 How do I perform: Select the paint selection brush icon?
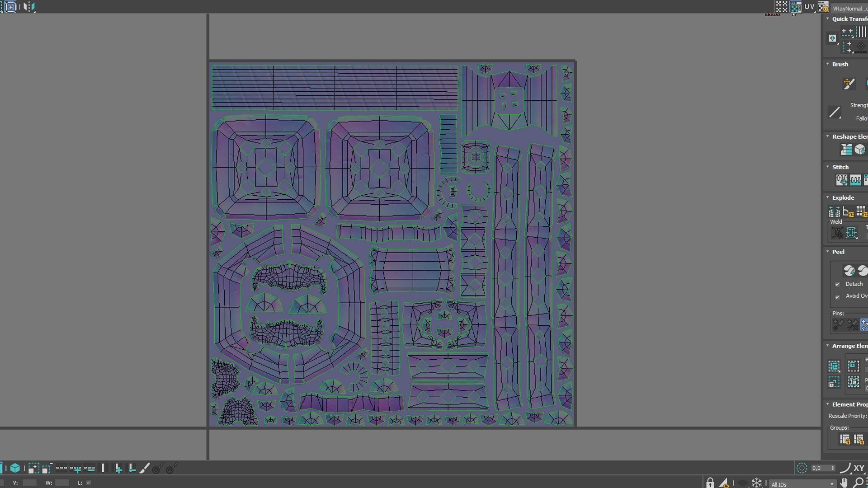point(144,468)
